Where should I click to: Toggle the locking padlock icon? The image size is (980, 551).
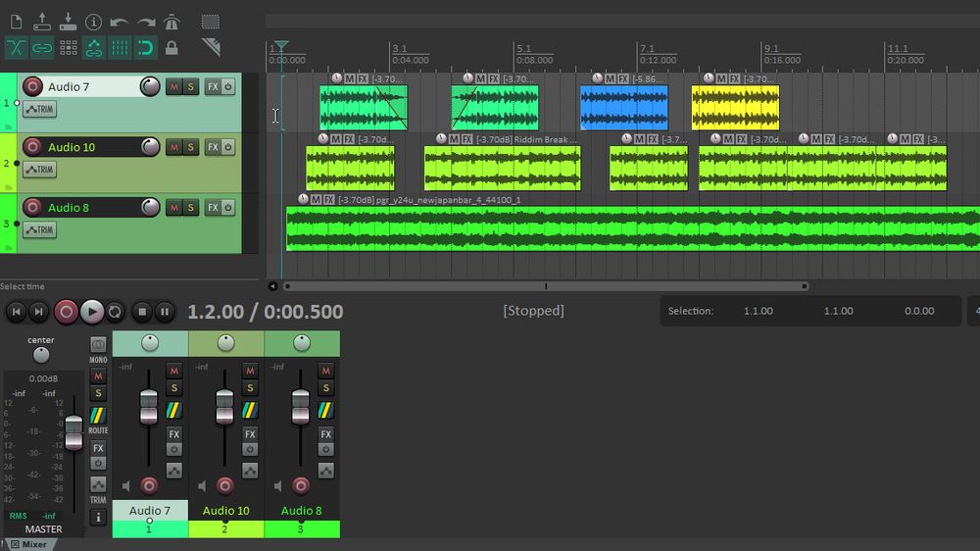[171, 47]
